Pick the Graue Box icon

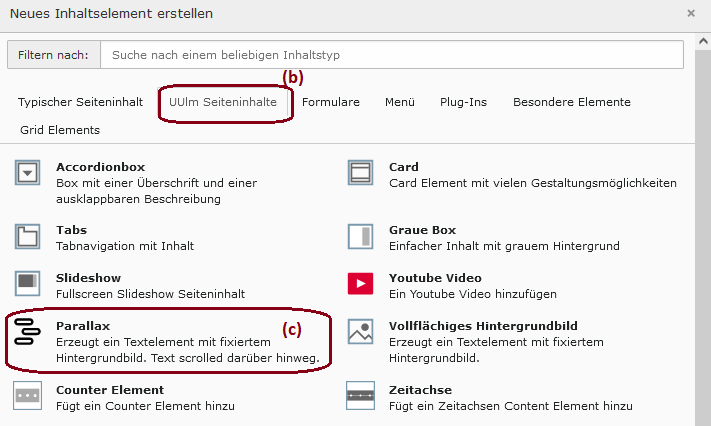coord(360,236)
